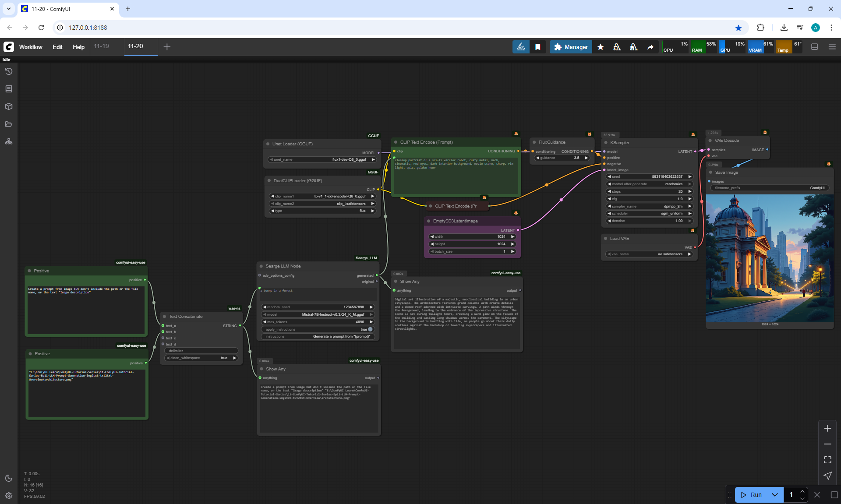The image size is (841, 504).
Task: Open the workflows folder sidebar icon
Action: [9, 124]
